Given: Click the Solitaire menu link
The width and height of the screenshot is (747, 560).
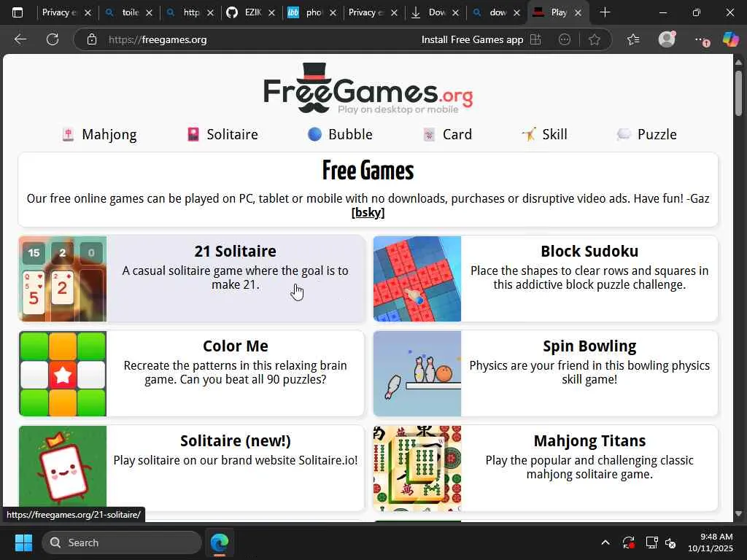Looking at the screenshot, I should [x=232, y=134].
